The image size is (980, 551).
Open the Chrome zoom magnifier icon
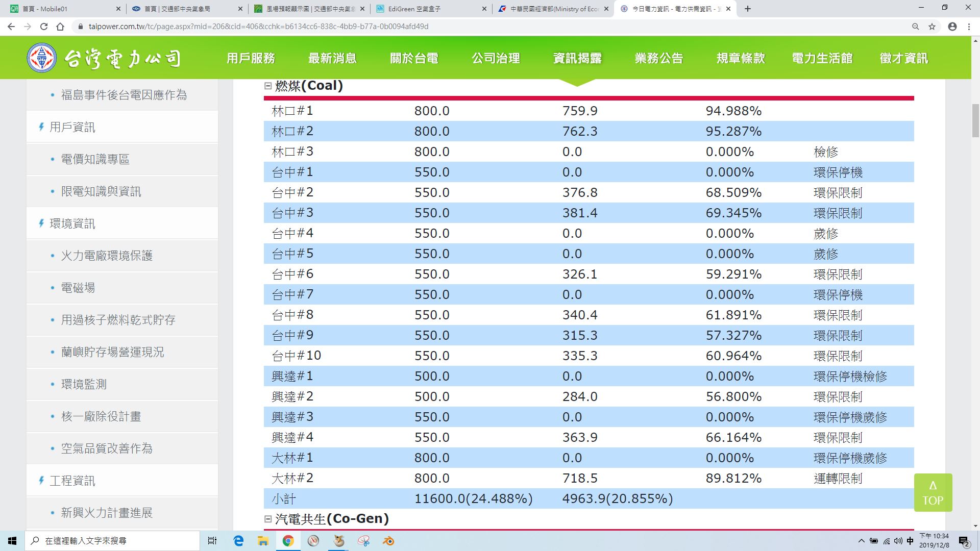point(915,27)
